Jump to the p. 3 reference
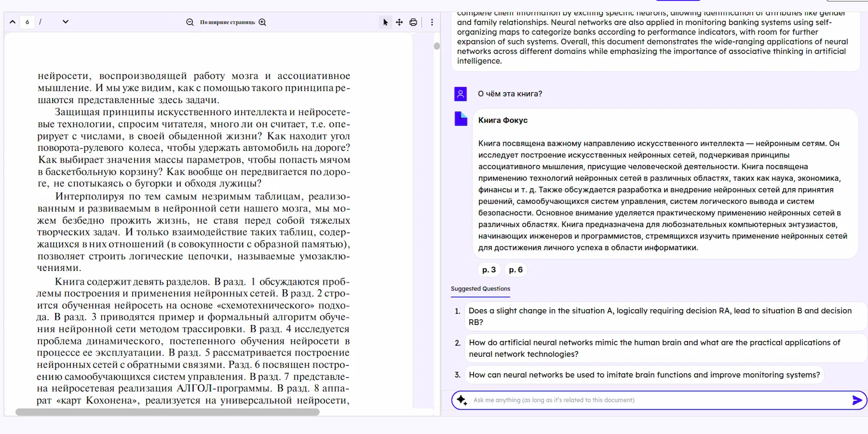Screen dimensions: 868x434 click(489, 270)
